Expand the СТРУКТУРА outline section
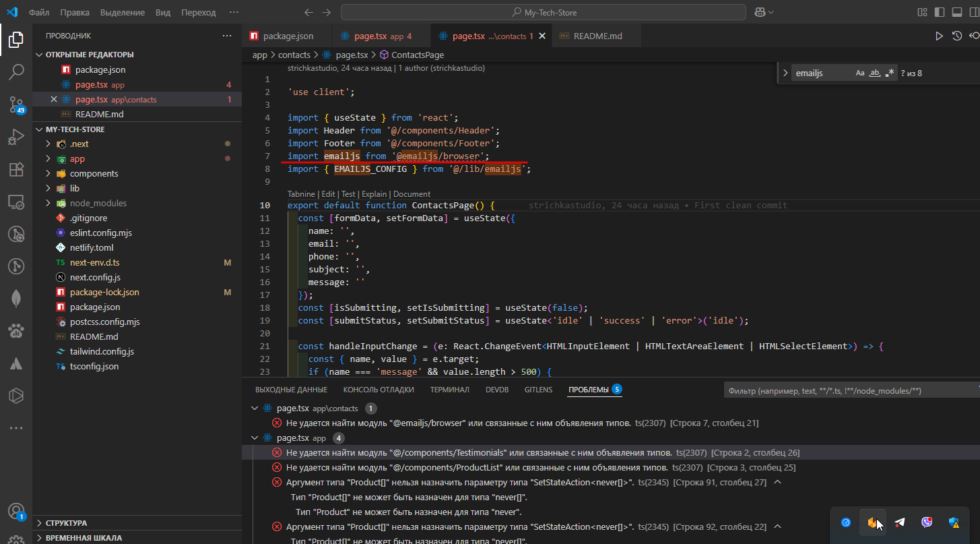 [66, 522]
